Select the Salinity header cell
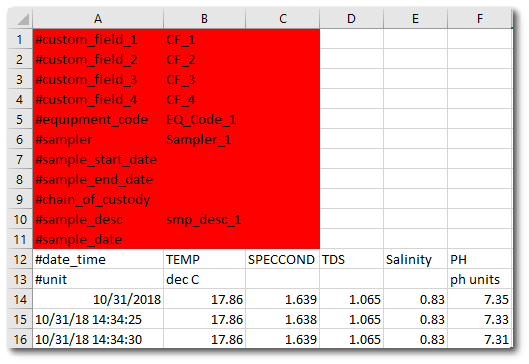The width and height of the screenshot is (529, 364). point(415,259)
